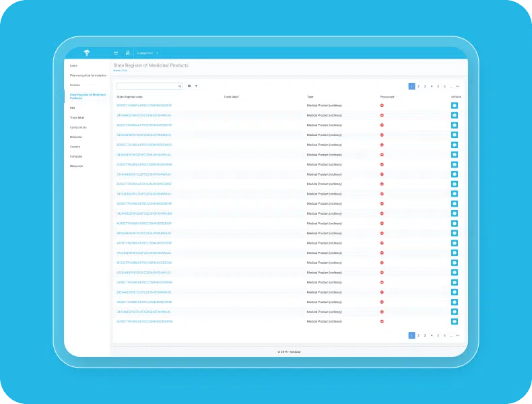
Task: Open the INN sidebar item
Action: tap(72, 108)
